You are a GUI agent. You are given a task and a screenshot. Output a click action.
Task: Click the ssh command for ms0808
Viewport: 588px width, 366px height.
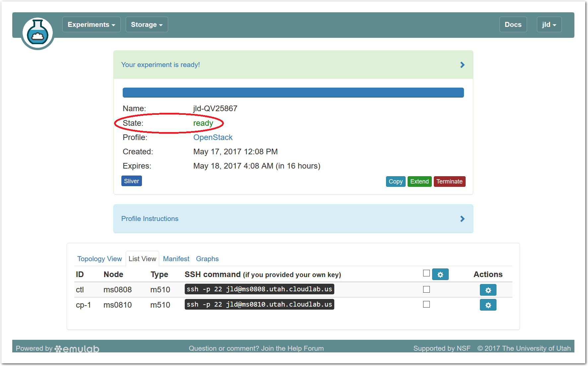(259, 289)
